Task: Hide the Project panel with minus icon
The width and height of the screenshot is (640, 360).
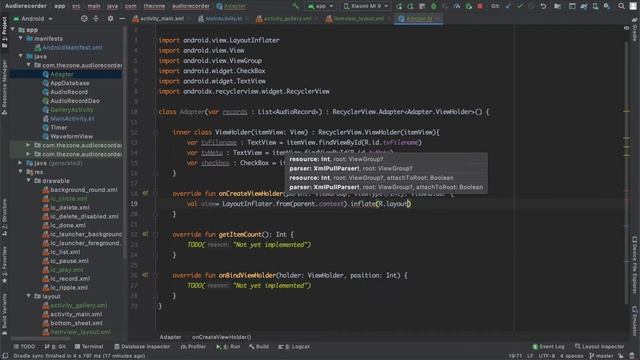Action: pos(122,18)
